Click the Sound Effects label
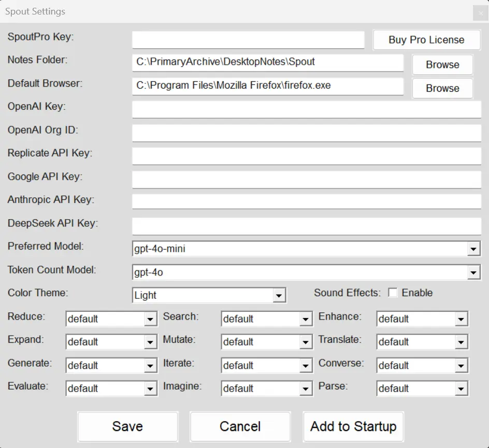This screenshot has width=489, height=448. pyautogui.click(x=347, y=293)
